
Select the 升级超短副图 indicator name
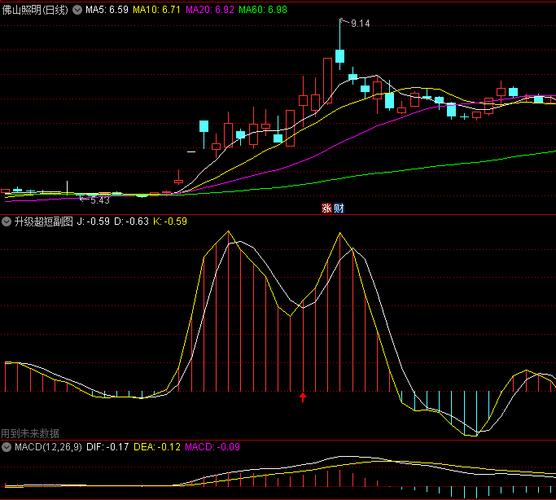click(x=43, y=222)
